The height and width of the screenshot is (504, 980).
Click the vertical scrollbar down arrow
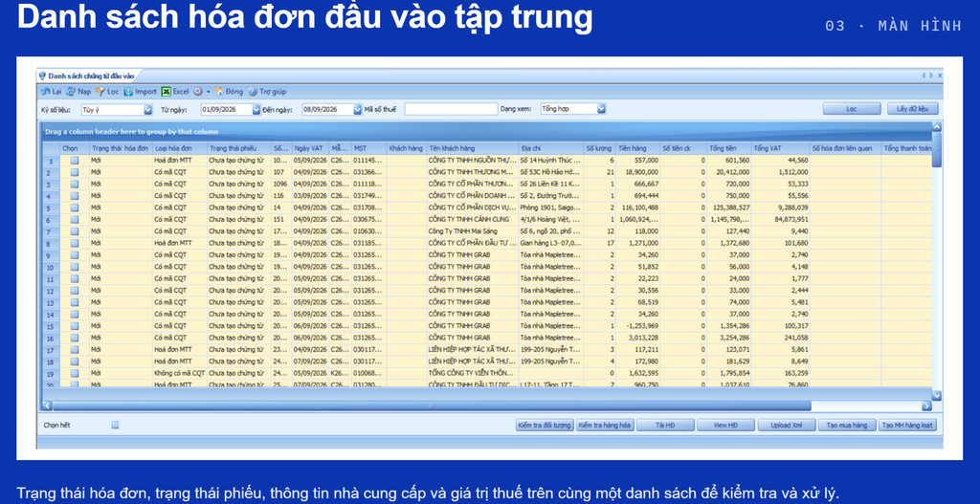click(936, 395)
